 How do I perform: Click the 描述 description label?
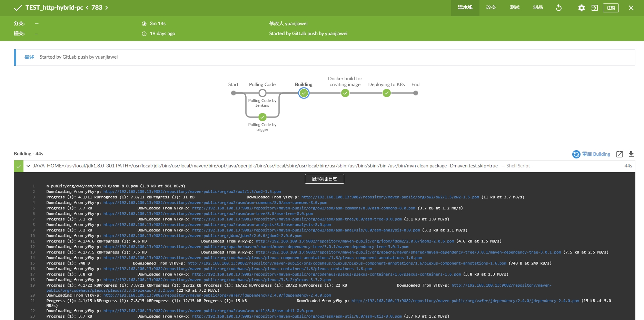click(x=29, y=57)
